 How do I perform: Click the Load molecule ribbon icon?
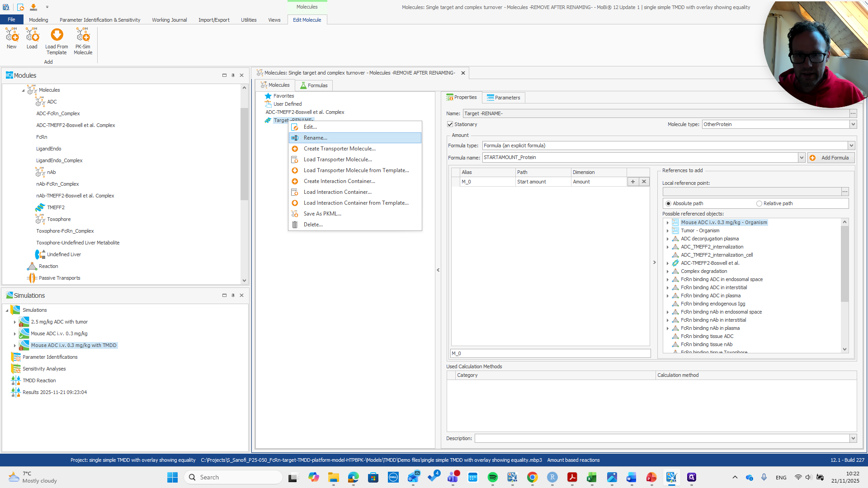32,35
